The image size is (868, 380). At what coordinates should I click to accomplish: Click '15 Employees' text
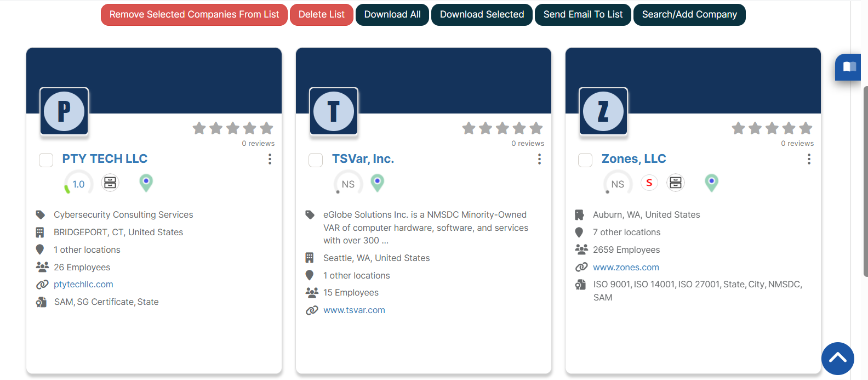[351, 293]
